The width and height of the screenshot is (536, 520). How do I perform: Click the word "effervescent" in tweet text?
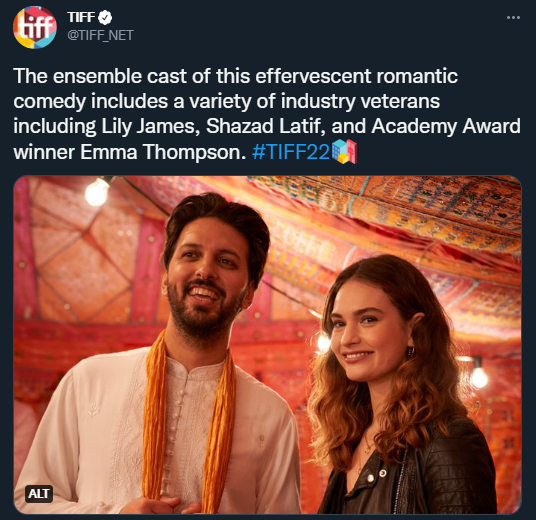tap(313, 76)
